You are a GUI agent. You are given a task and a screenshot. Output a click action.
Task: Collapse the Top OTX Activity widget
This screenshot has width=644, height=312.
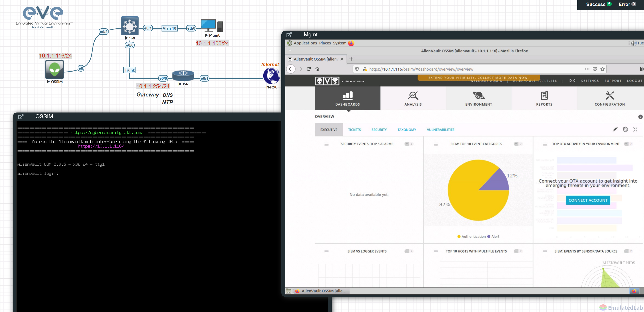626,144
